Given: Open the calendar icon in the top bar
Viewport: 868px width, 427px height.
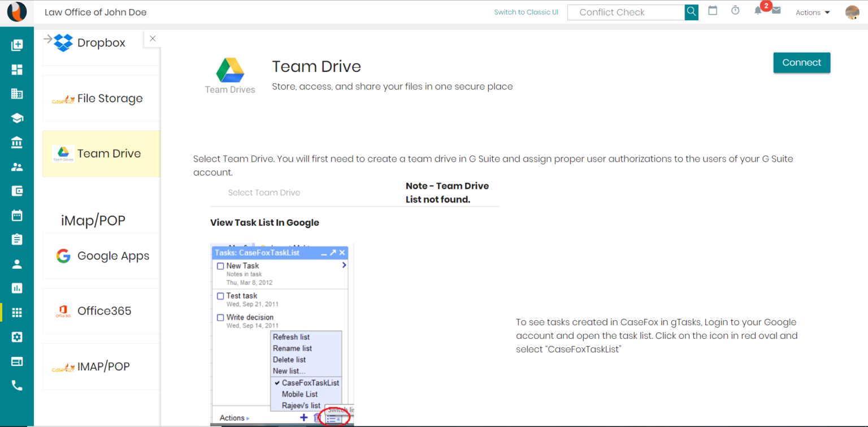Looking at the screenshot, I should (713, 12).
